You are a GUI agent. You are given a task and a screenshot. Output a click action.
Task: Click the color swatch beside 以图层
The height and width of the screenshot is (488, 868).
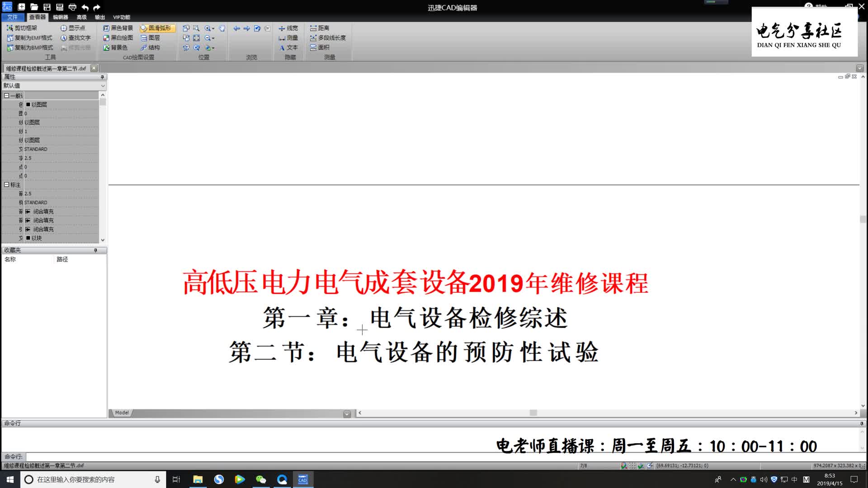pyautogui.click(x=28, y=104)
